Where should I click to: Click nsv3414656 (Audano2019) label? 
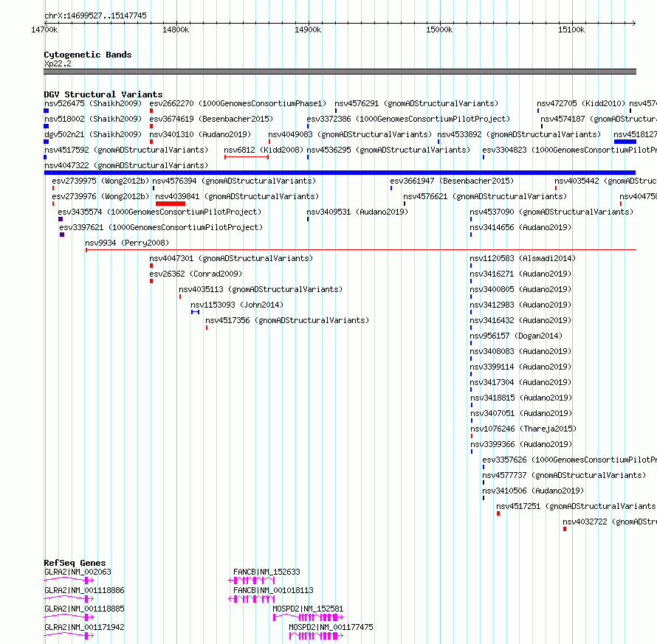tap(520, 227)
